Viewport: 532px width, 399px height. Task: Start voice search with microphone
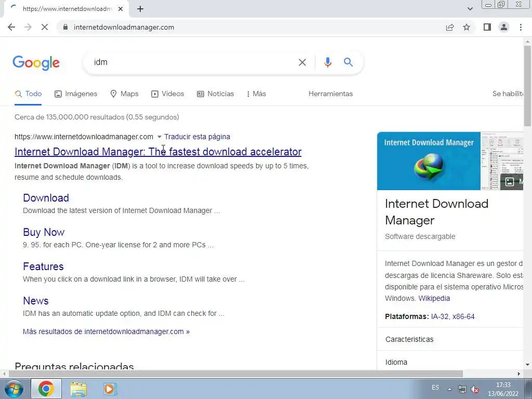327,62
